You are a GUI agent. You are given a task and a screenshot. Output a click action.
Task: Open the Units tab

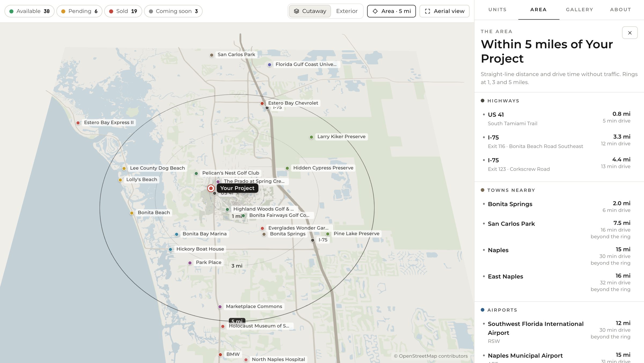point(497,10)
